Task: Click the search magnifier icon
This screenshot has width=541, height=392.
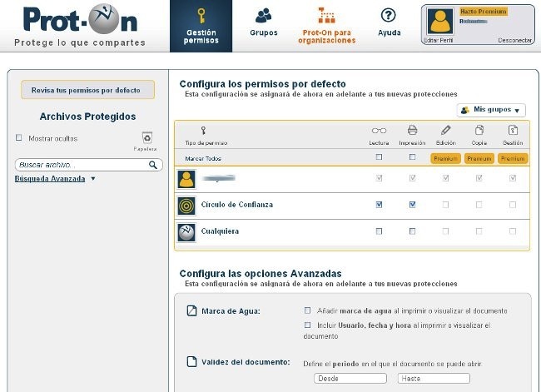Action: click(x=153, y=166)
